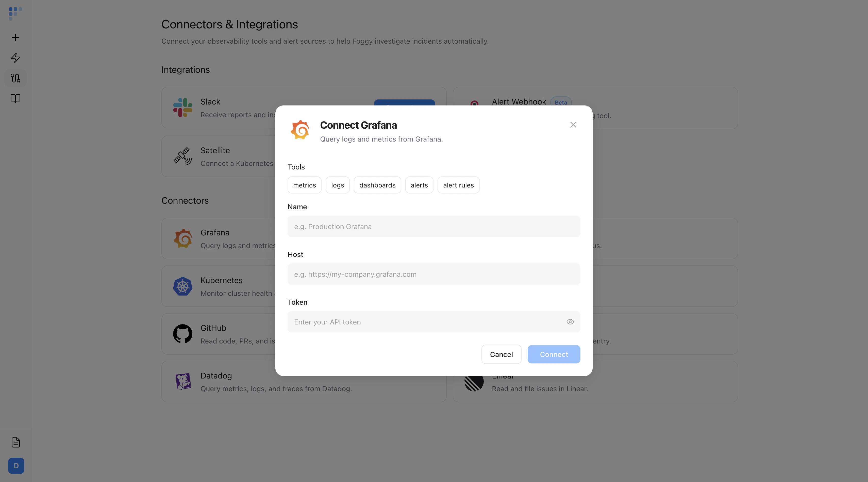
Task: Click the Foggy logo in the sidebar
Action: click(15, 14)
